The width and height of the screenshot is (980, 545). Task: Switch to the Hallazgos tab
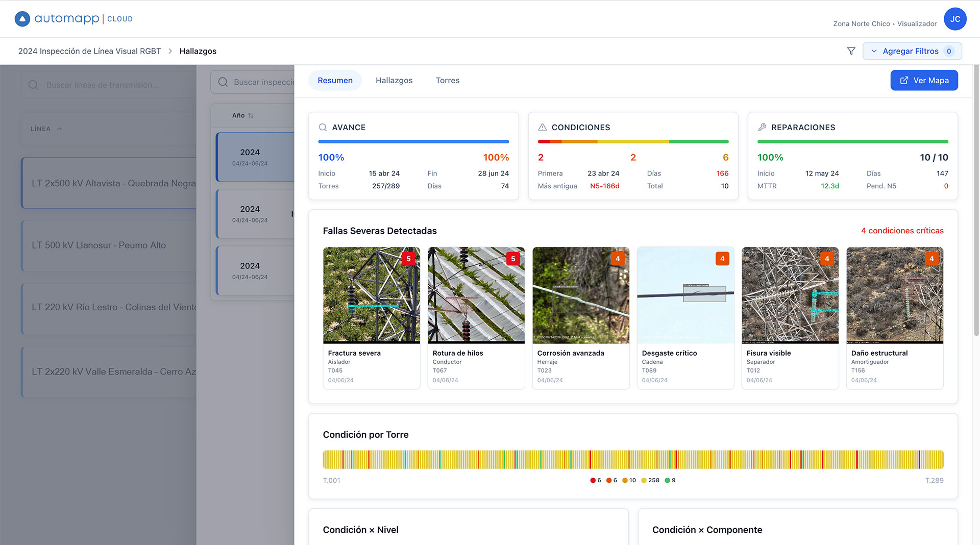click(394, 80)
